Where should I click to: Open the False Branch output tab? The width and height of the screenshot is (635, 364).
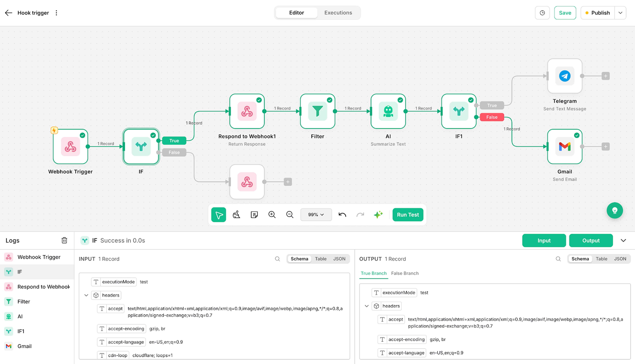405,273
